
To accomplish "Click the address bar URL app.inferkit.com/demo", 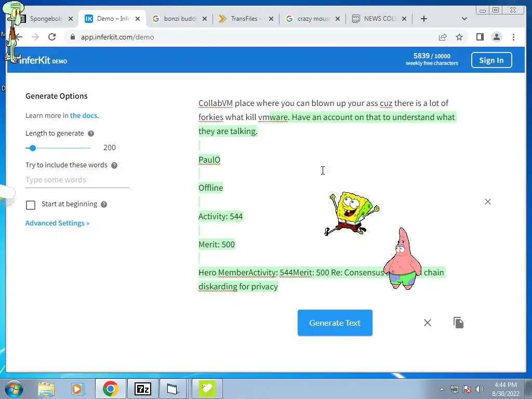I will pos(117,37).
